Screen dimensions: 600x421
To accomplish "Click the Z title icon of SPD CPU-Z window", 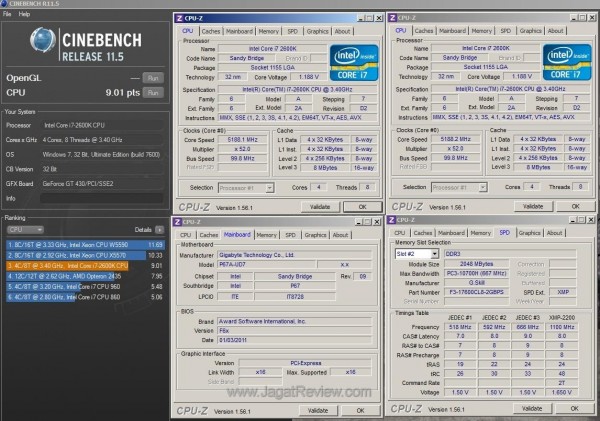I will (x=393, y=221).
